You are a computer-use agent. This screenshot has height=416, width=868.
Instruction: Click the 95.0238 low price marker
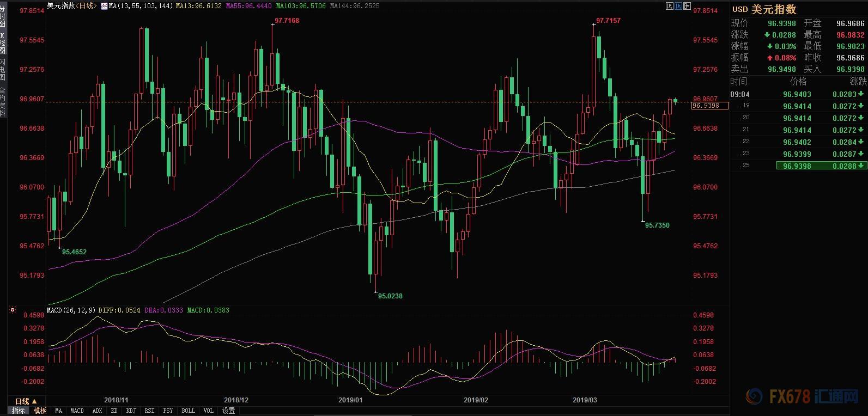390,296
